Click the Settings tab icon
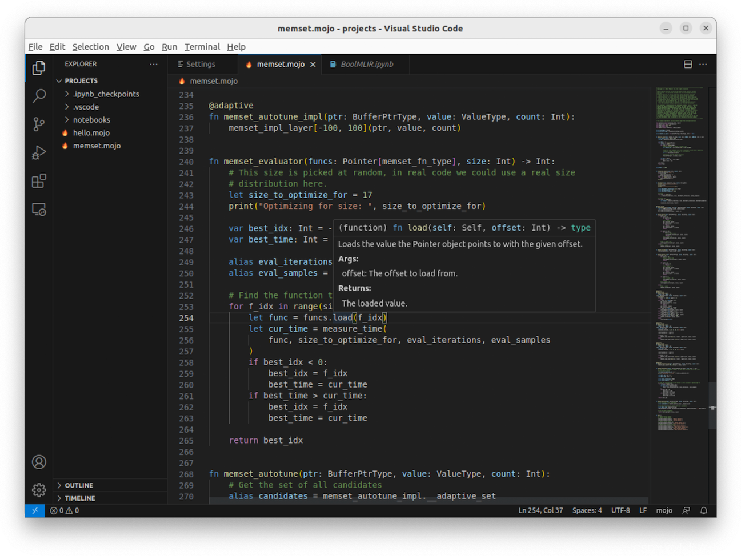This screenshot has width=741, height=560. (181, 65)
